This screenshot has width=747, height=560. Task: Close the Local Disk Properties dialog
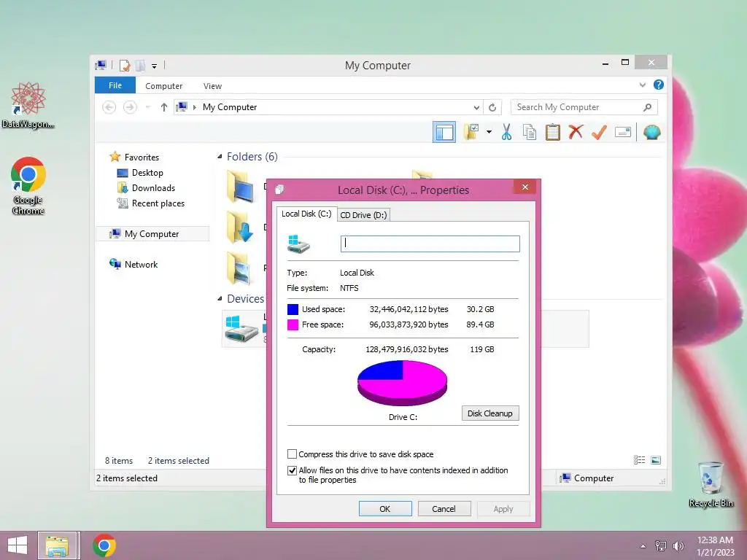click(525, 187)
